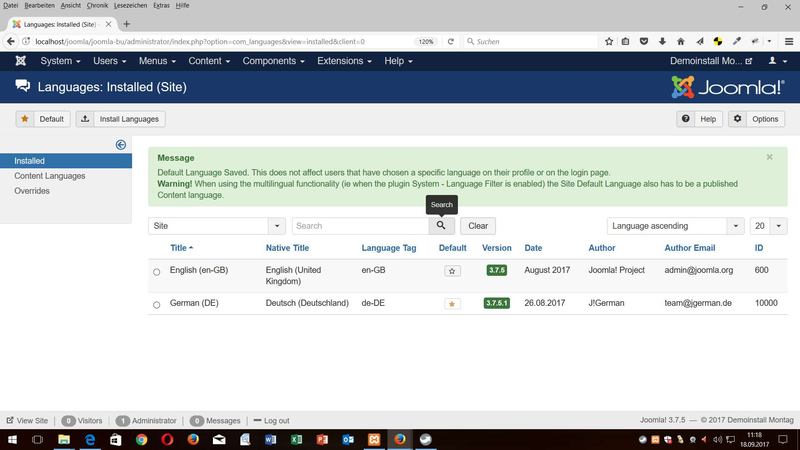The height and width of the screenshot is (450, 800).
Task: Sort by the Native Title column header
Action: (x=287, y=248)
